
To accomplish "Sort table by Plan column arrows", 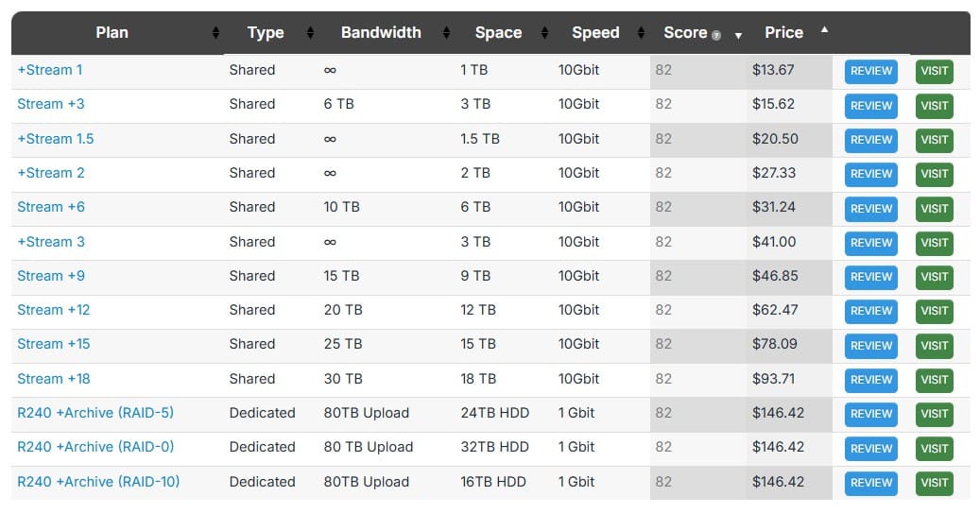I will tap(215, 32).
